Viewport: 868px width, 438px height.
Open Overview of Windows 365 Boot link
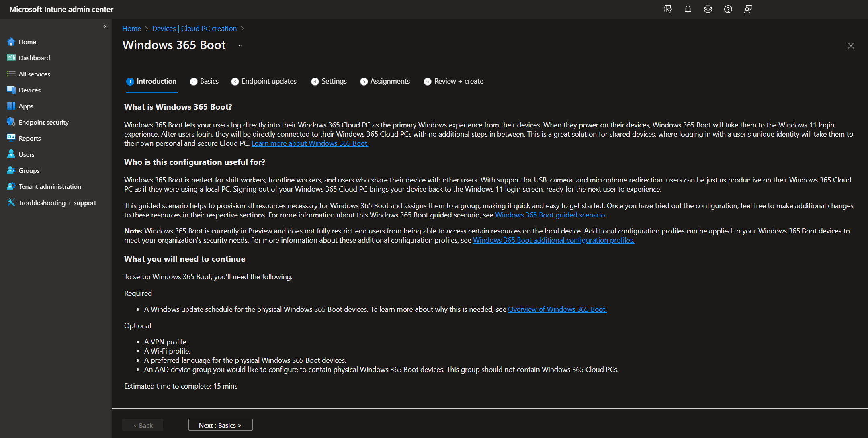(557, 309)
